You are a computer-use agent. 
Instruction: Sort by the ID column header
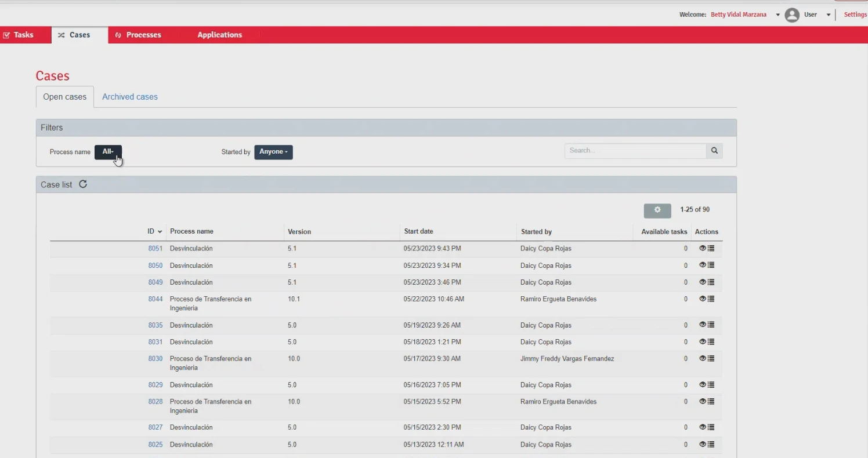[154, 231]
